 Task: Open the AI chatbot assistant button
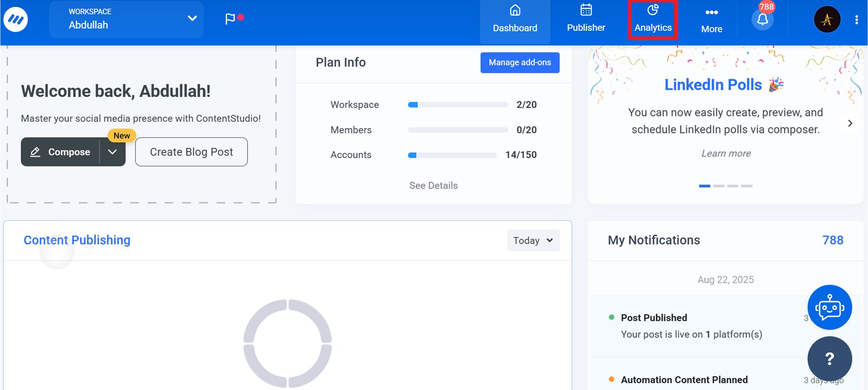point(829,307)
